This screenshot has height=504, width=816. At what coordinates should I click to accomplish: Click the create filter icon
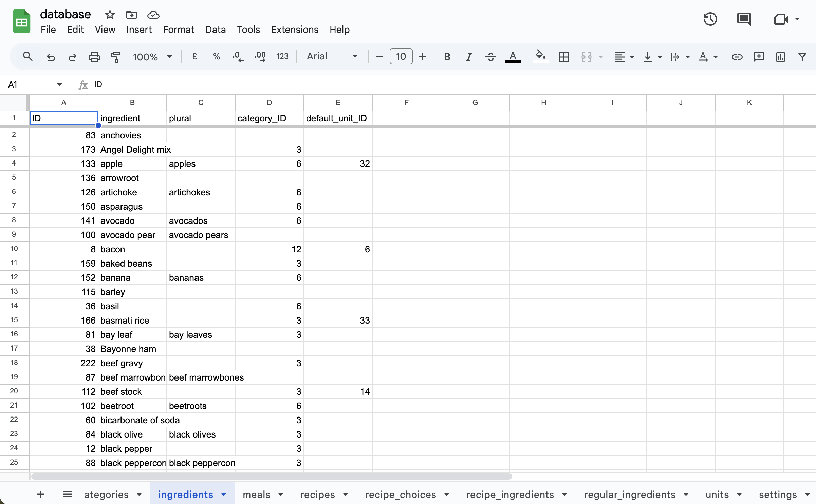pyautogui.click(x=802, y=57)
